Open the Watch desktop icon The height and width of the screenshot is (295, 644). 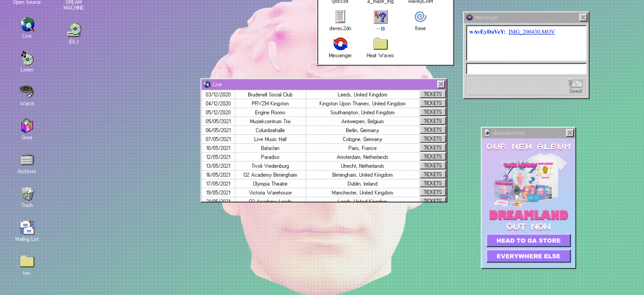pyautogui.click(x=27, y=92)
